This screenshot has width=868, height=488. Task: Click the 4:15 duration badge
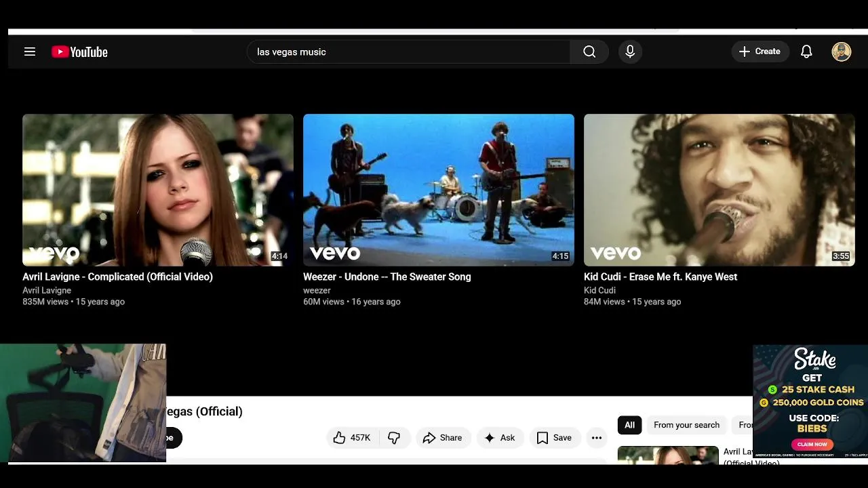[x=560, y=256]
